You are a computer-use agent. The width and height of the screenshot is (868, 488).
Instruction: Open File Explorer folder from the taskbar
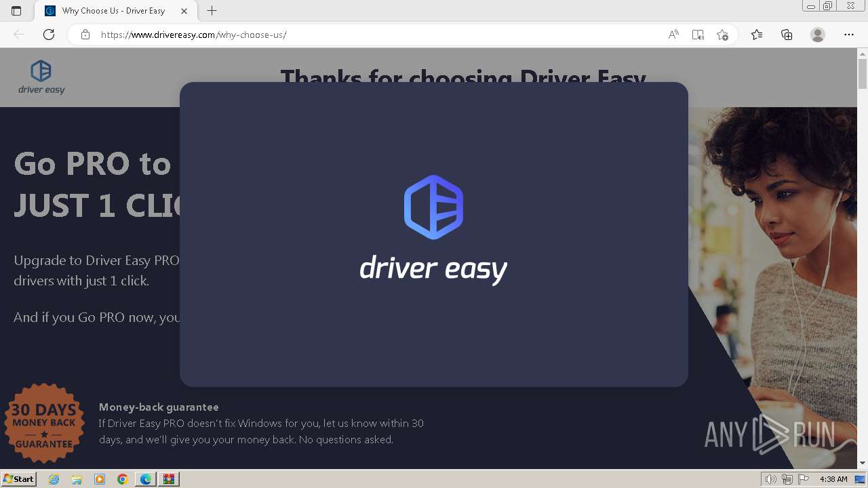click(x=77, y=479)
